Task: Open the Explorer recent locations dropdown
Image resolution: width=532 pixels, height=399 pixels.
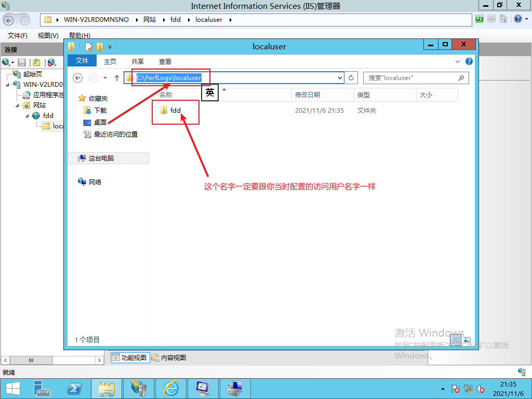Action: click(105, 78)
